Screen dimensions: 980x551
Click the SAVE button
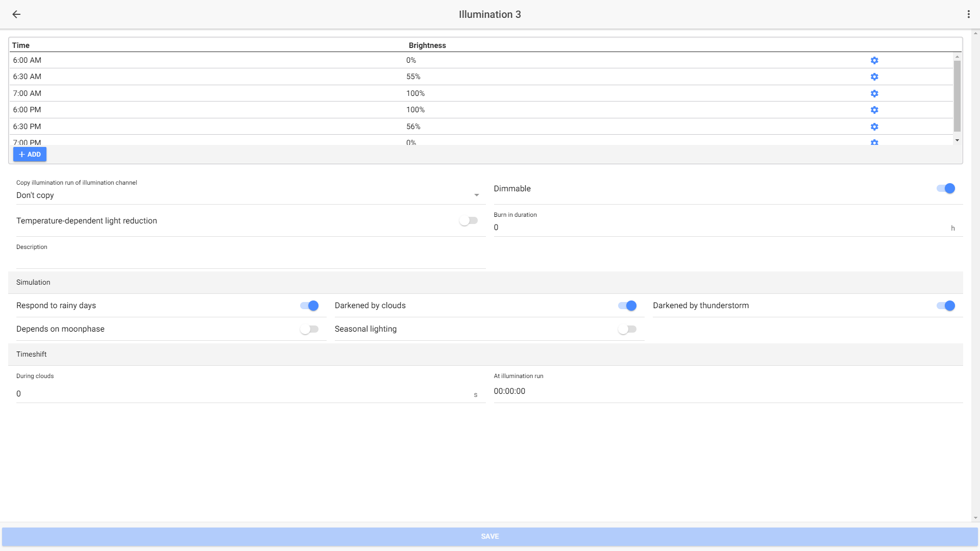click(x=490, y=536)
